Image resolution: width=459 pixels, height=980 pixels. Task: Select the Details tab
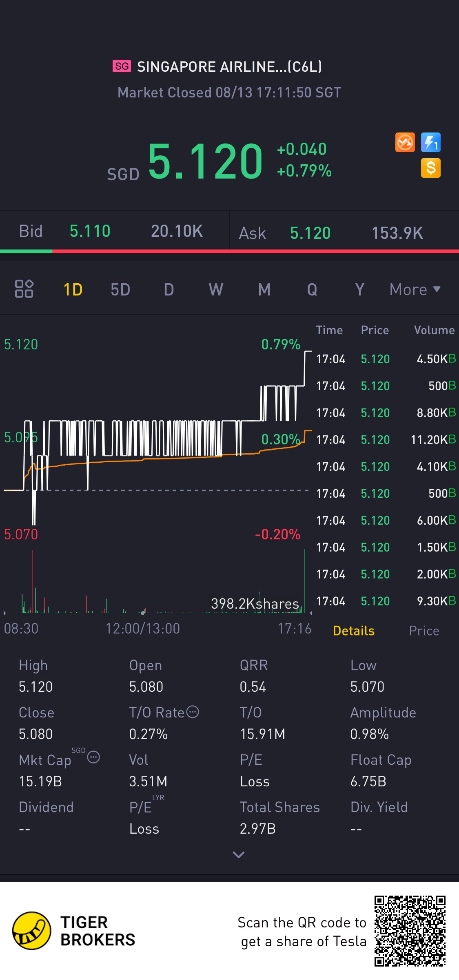tap(354, 631)
